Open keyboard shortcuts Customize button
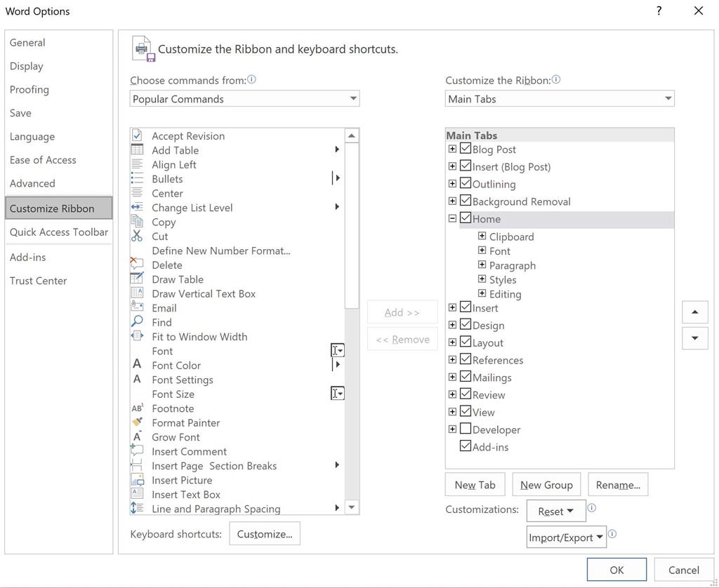This screenshot has height=588, width=719. click(x=265, y=534)
